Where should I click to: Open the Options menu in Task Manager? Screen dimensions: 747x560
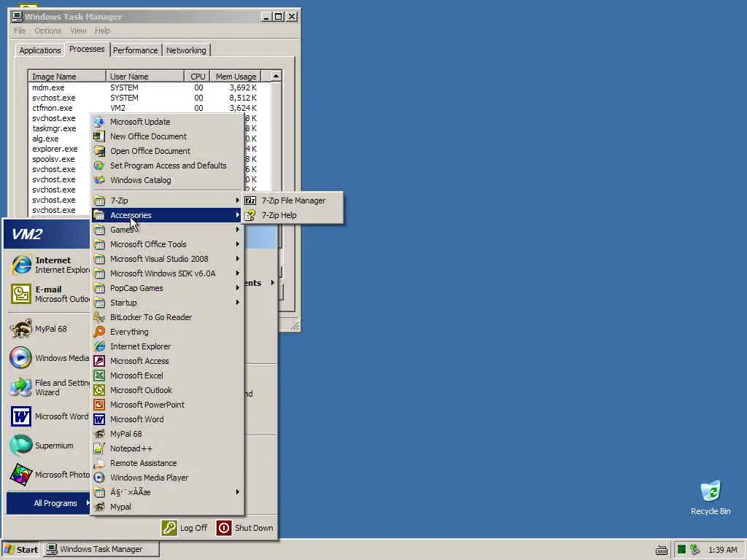pos(47,31)
